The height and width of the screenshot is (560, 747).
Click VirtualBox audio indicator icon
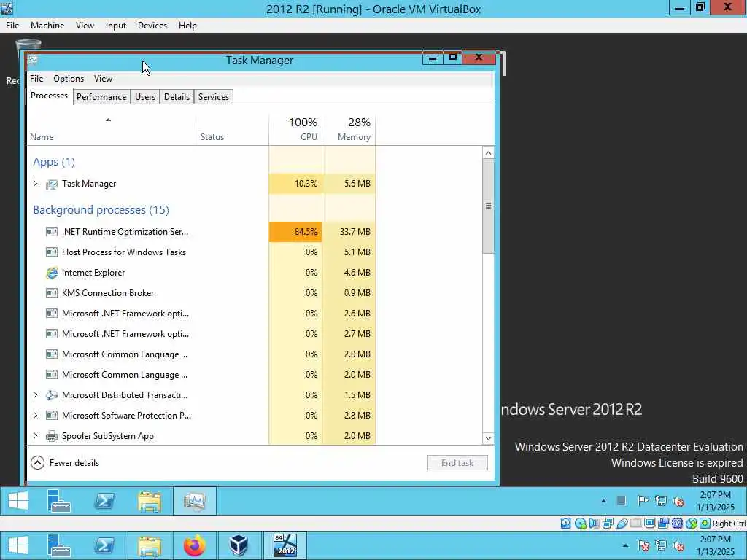[594, 524]
